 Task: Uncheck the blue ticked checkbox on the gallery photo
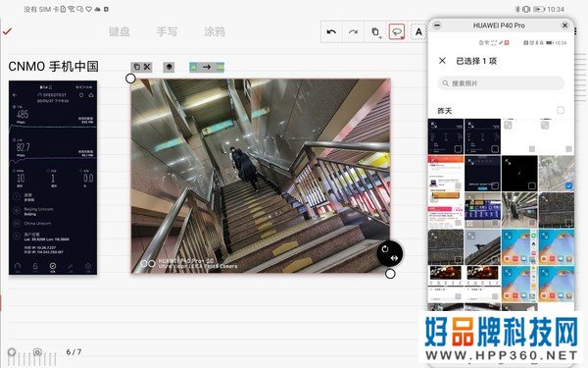click(x=568, y=185)
